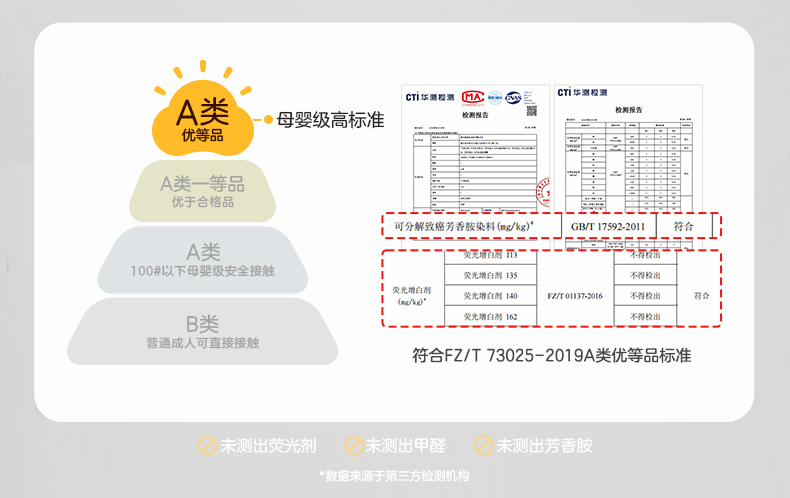Viewport: 790px width, 498px height.
Task: Click the 可分解致癌芳香胺染料(mg/kg) cell
Action: click(x=472, y=226)
